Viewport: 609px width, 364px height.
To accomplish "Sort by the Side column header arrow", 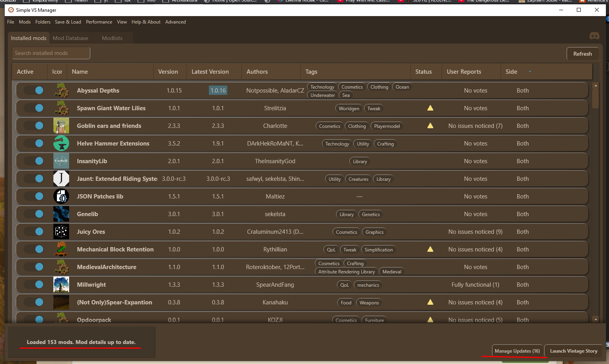I will 530,72.
